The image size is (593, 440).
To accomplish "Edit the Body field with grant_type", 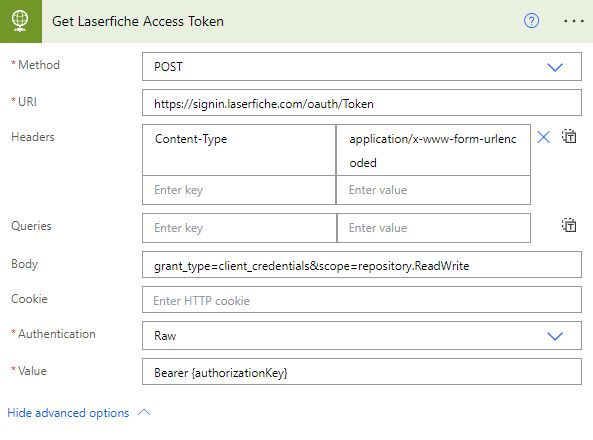I will (362, 265).
